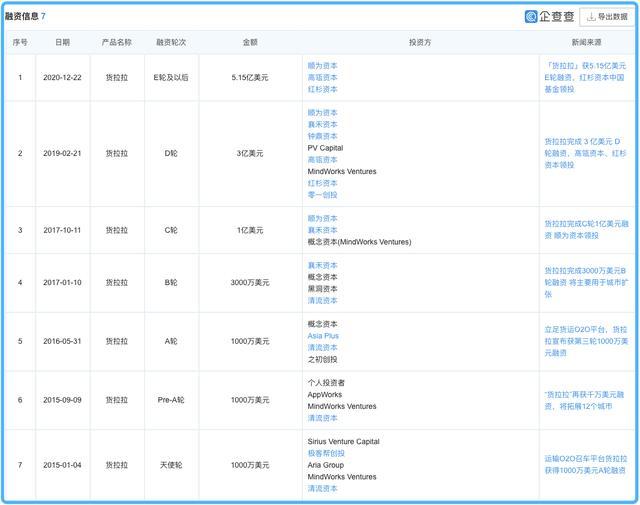Viewport: 640px width, 505px height.
Task: Click the 融资信息 section title
Action: (22, 16)
